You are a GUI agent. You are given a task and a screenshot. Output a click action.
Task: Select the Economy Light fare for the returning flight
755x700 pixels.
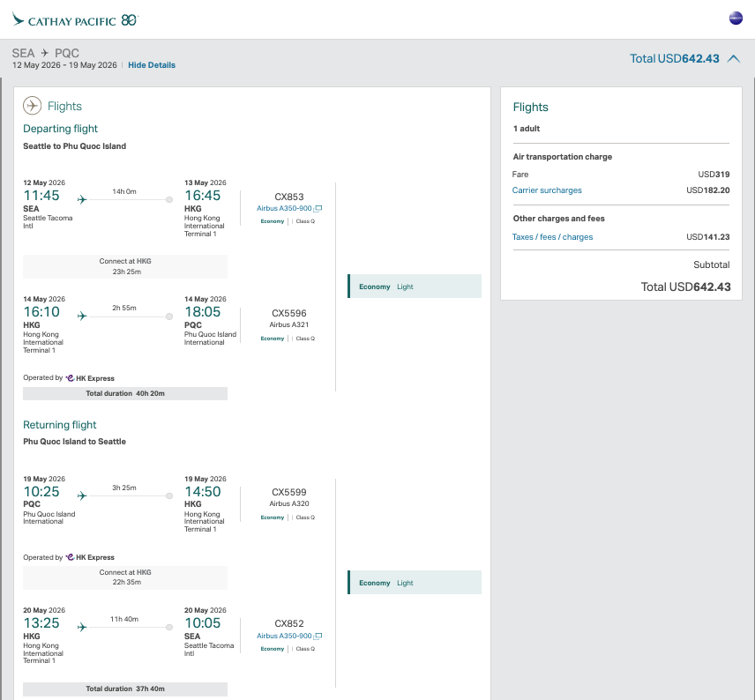pos(414,582)
